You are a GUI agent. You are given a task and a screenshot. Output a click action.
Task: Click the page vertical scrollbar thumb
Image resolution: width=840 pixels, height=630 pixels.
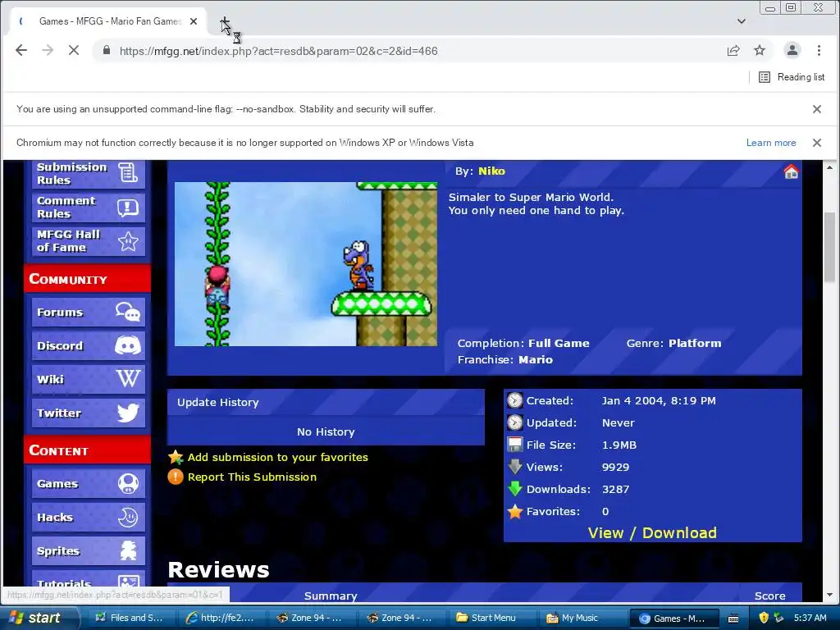(x=829, y=248)
